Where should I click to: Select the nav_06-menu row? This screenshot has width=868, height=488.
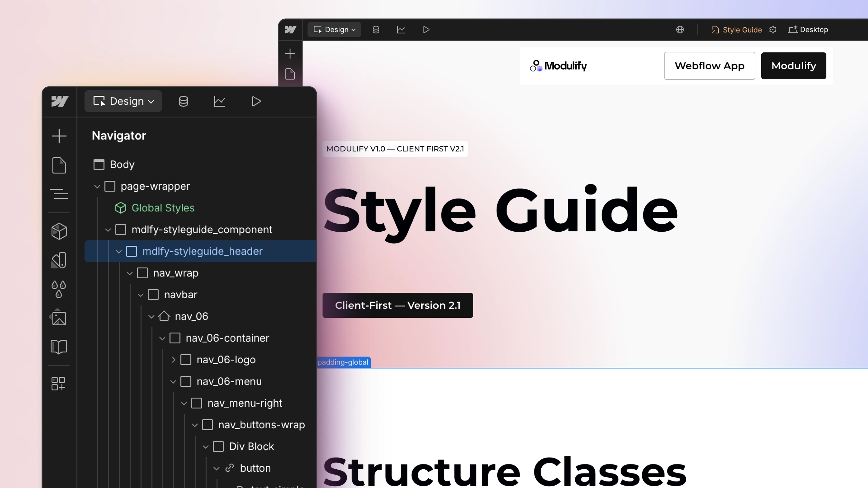200,381
